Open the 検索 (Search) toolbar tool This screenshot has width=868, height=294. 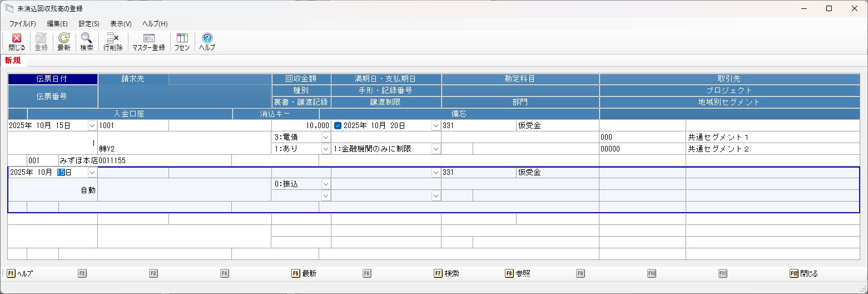point(87,42)
